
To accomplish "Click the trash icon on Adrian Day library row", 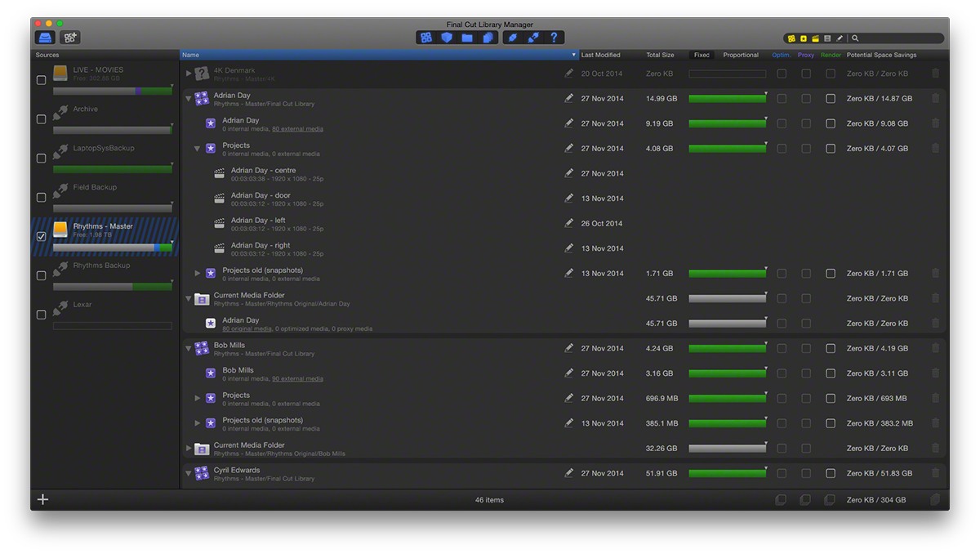I will pyautogui.click(x=936, y=98).
